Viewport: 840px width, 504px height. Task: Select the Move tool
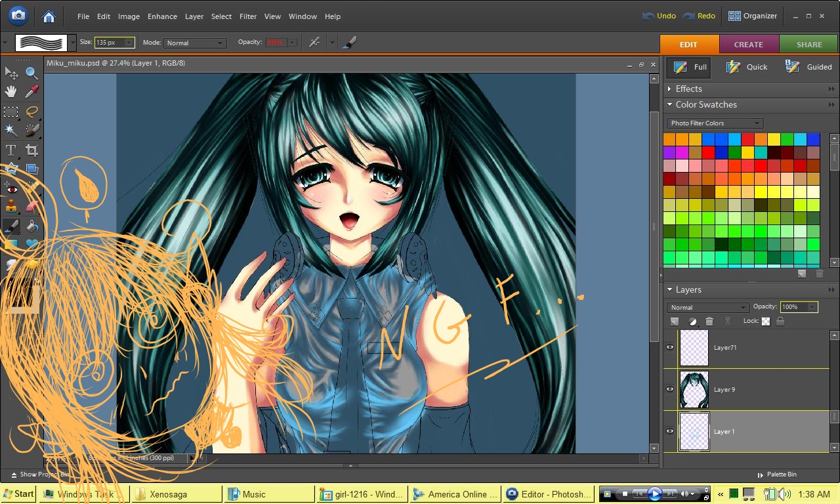click(x=11, y=73)
